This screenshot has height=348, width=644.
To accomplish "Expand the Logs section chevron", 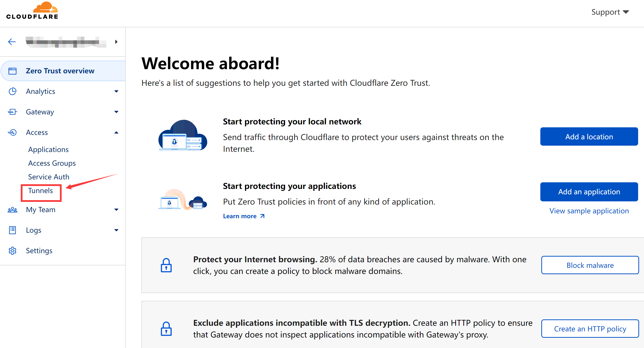I will pos(116,230).
